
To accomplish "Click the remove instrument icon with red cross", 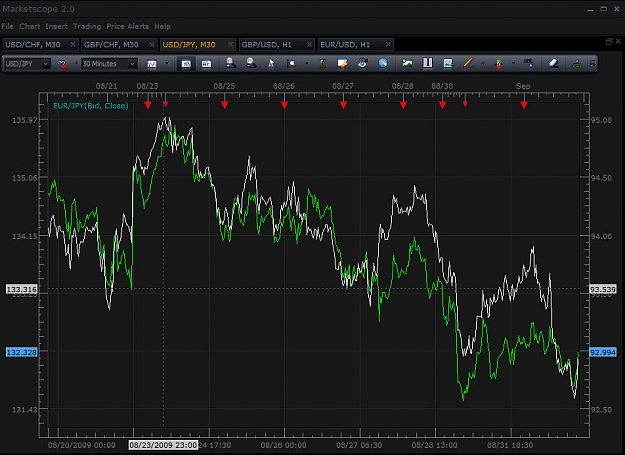I will coord(62,64).
